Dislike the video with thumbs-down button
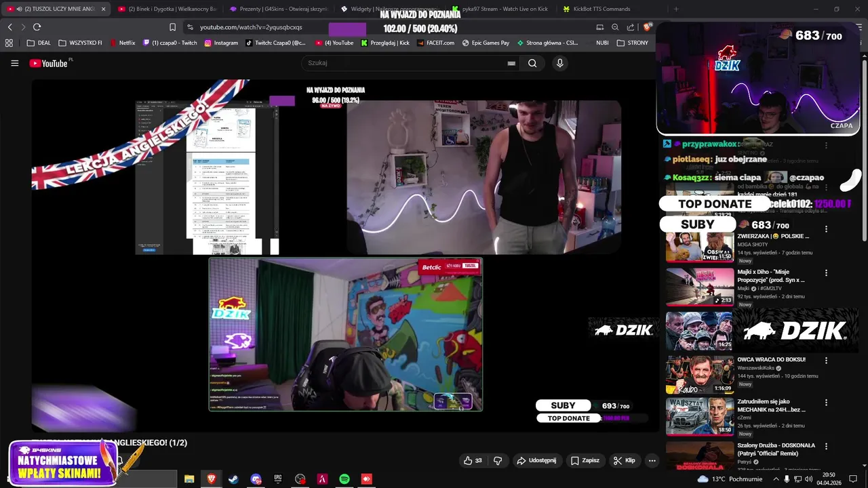Screen dimensions: 868x488 coord(498,460)
